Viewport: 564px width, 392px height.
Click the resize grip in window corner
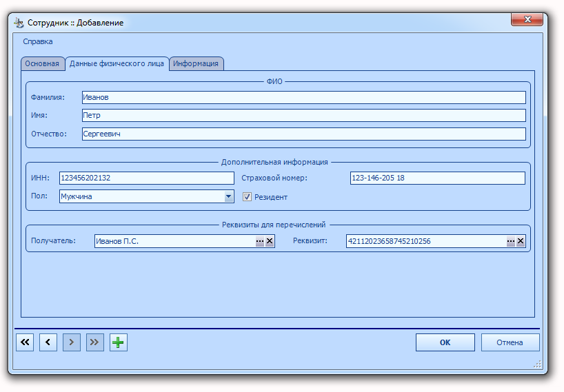pos(537,364)
